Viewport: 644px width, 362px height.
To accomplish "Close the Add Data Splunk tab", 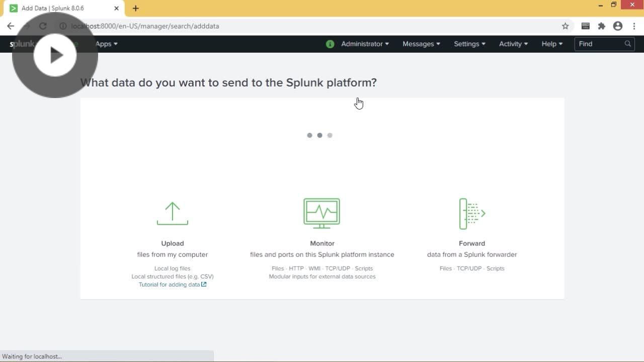I will point(116,9).
